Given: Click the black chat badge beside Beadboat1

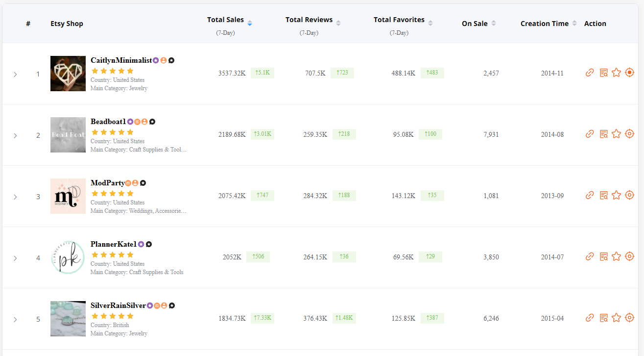Looking at the screenshot, I should (x=152, y=121).
